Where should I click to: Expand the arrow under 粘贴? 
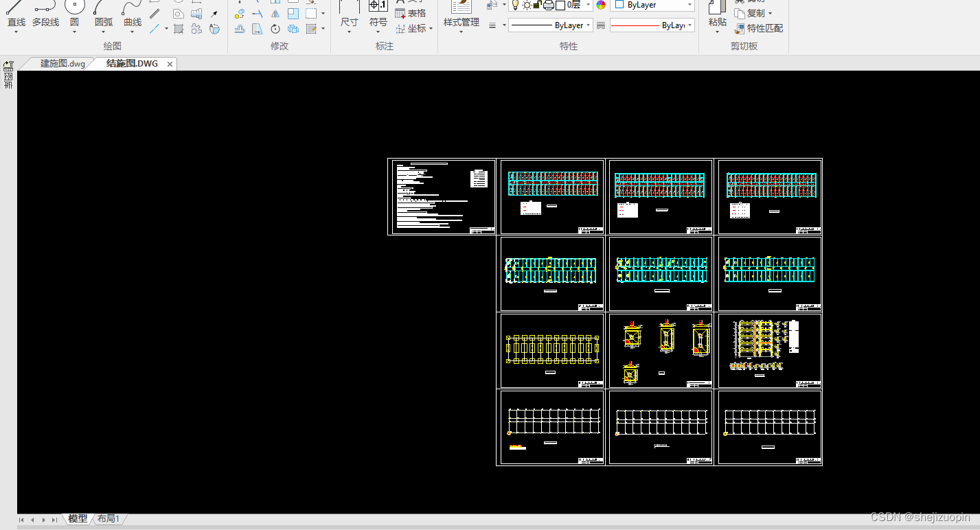(x=717, y=32)
